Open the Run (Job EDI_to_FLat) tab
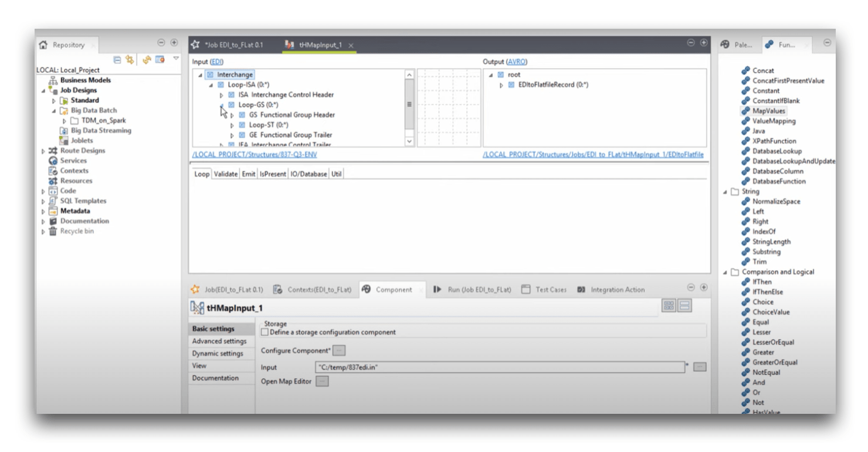 click(x=473, y=289)
